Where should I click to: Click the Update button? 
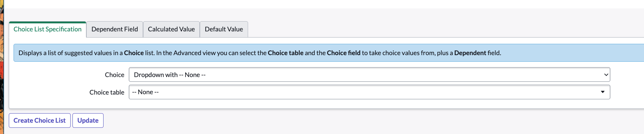[x=88, y=120]
